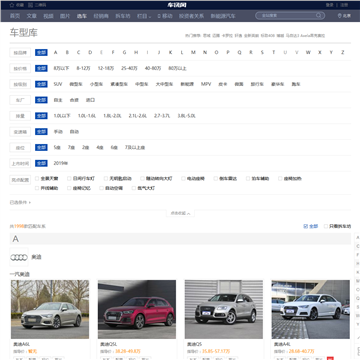Viewport: 360px width, 360px height.
Task: Click the Audi brand logo
Action: point(19,257)
